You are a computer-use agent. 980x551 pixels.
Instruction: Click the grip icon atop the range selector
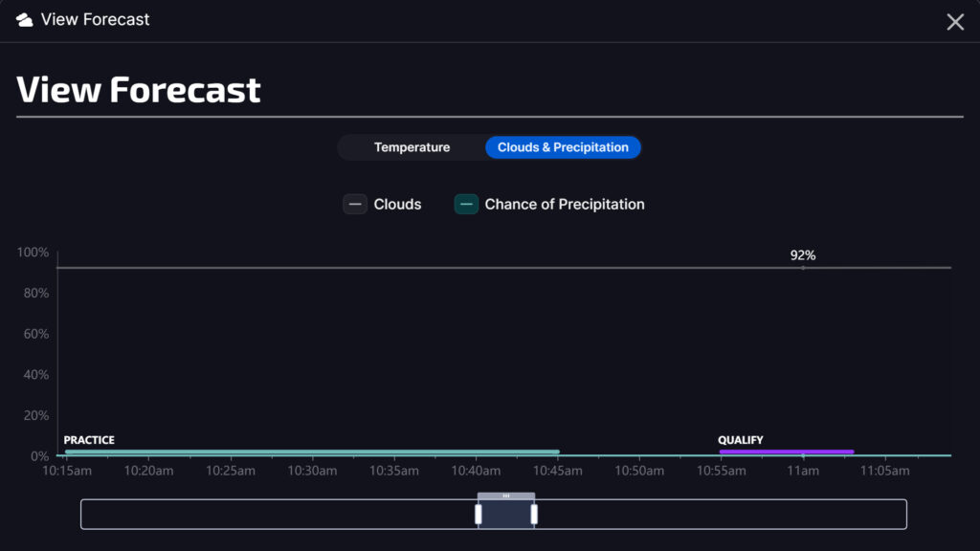(506, 496)
